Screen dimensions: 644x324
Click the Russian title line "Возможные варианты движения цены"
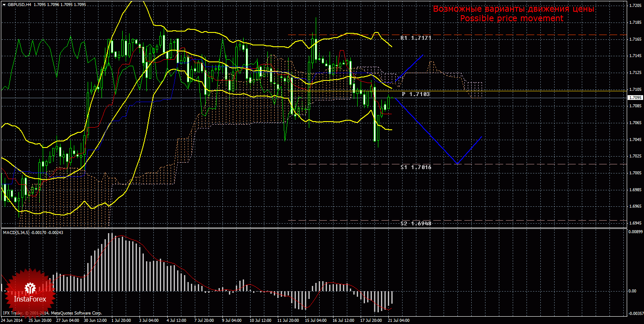(x=514, y=9)
